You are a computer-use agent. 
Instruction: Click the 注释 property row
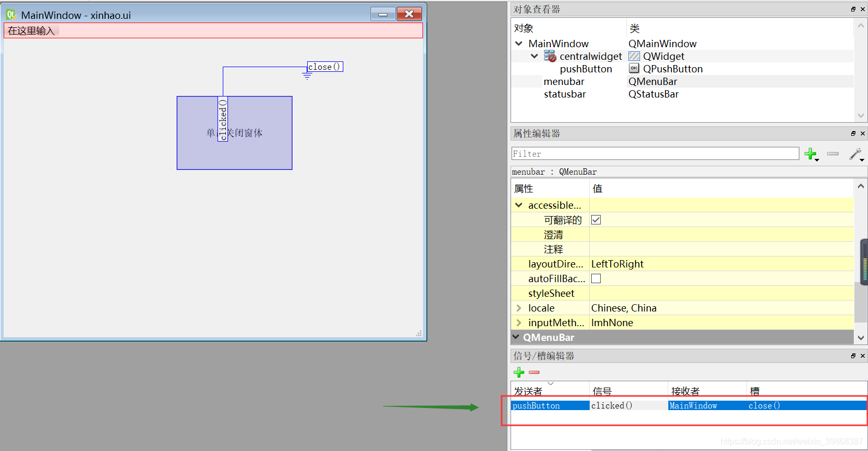[682, 249]
